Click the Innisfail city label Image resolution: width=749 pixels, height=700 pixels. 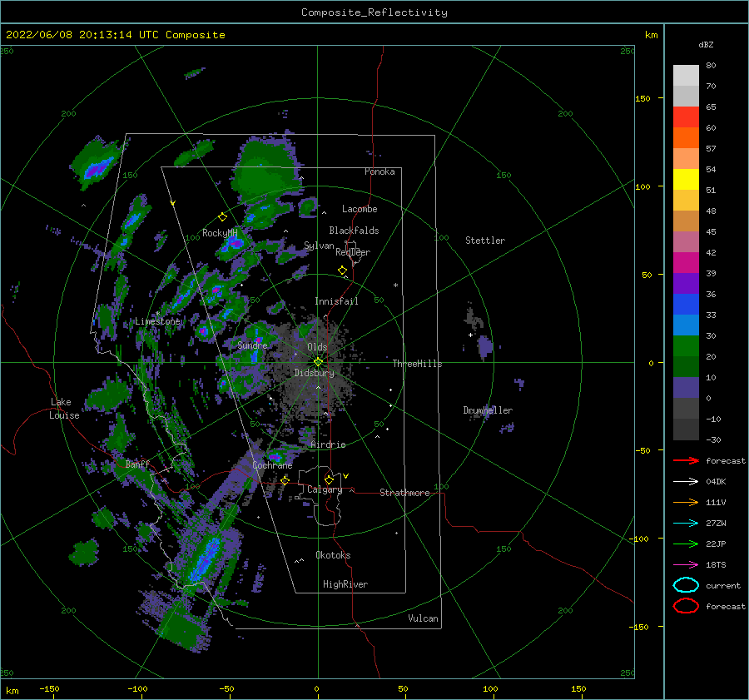click(x=336, y=301)
